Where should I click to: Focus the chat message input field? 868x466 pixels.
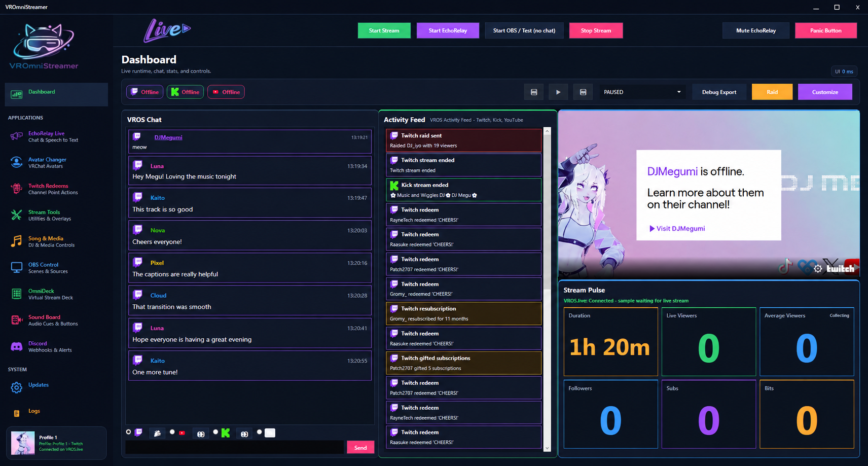pos(234,447)
